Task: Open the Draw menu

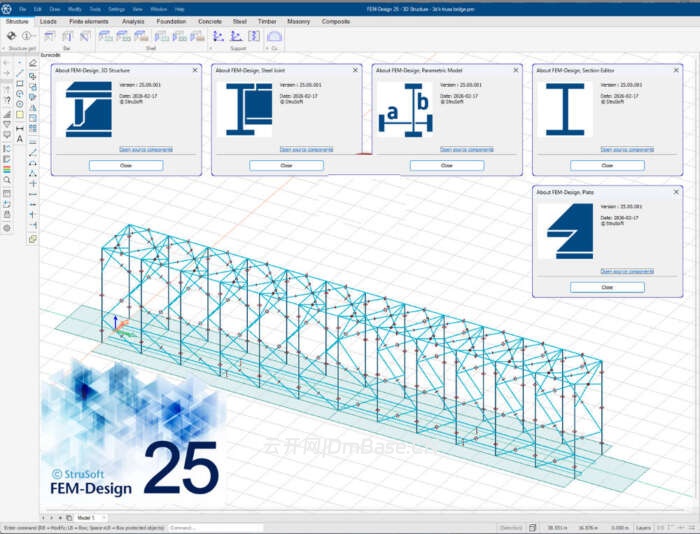Action: click(x=55, y=9)
